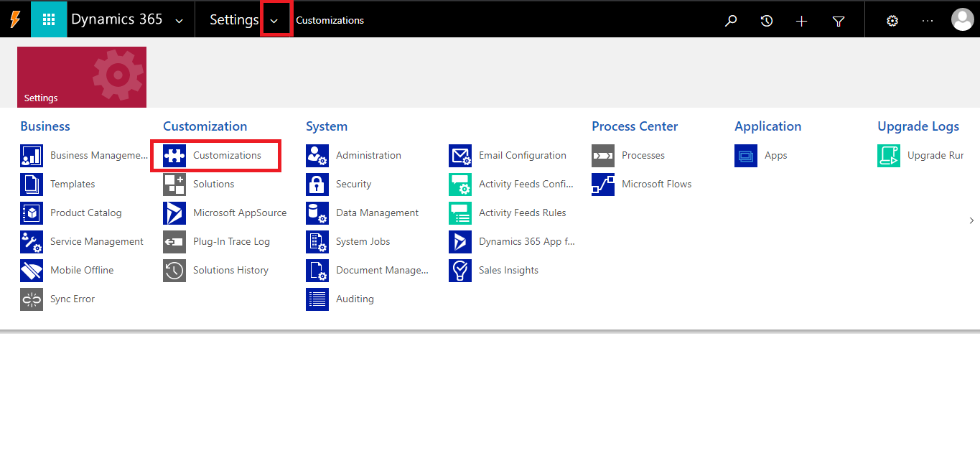Viewport: 980px width, 453px height.
Task: Expand the Dynamics 365 dropdown chevron
Action: coord(179,21)
